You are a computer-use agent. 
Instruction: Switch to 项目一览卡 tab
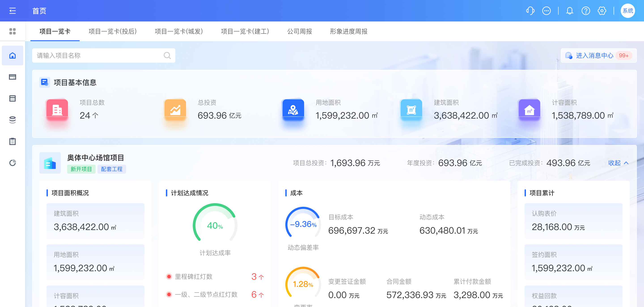[55, 31]
